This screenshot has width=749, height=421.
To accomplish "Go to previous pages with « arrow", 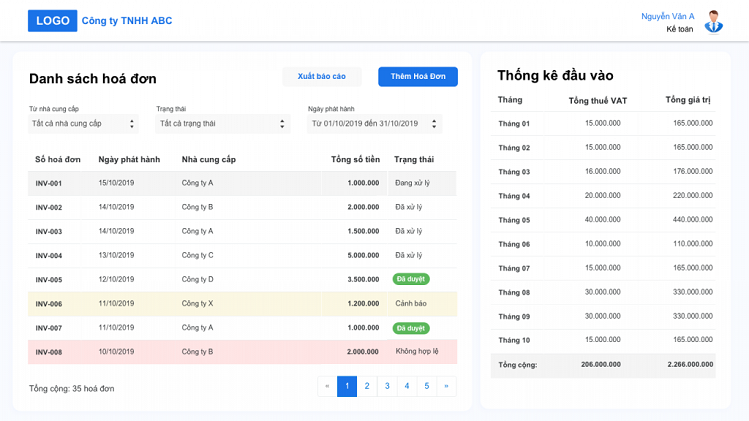I will (x=327, y=386).
